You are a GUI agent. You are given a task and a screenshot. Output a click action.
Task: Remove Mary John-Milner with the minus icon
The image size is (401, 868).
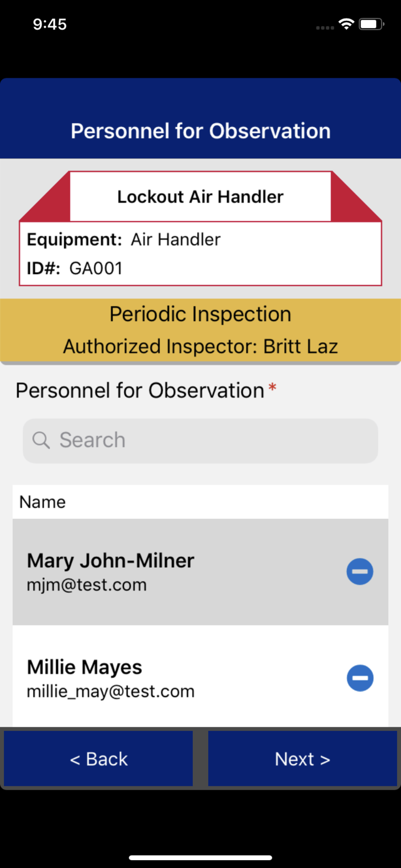360,572
